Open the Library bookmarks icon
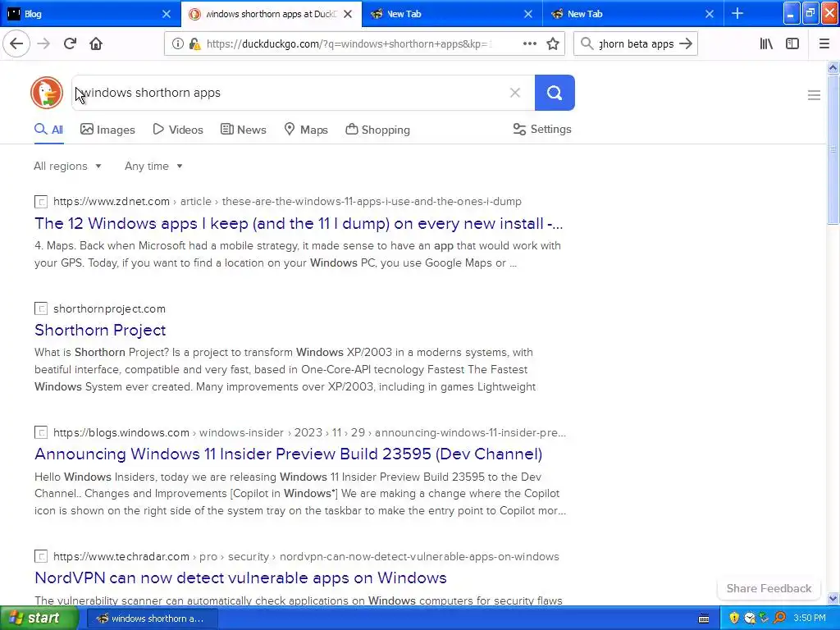Viewport: 840px width, 630px height. coord(766,44)
